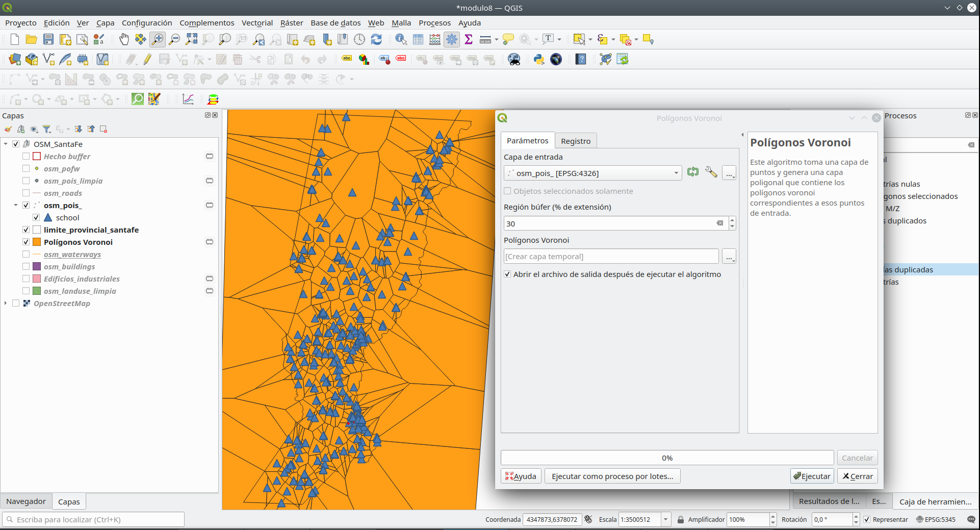This screenshot has width=980, height=530.
Task: Open the Ráster menu
Action: point(292,22)
